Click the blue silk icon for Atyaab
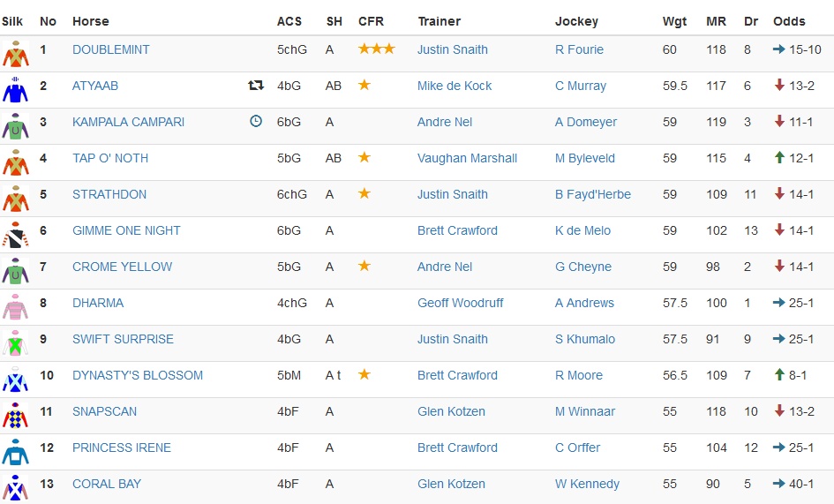834x504 pixels. (15, 90)
